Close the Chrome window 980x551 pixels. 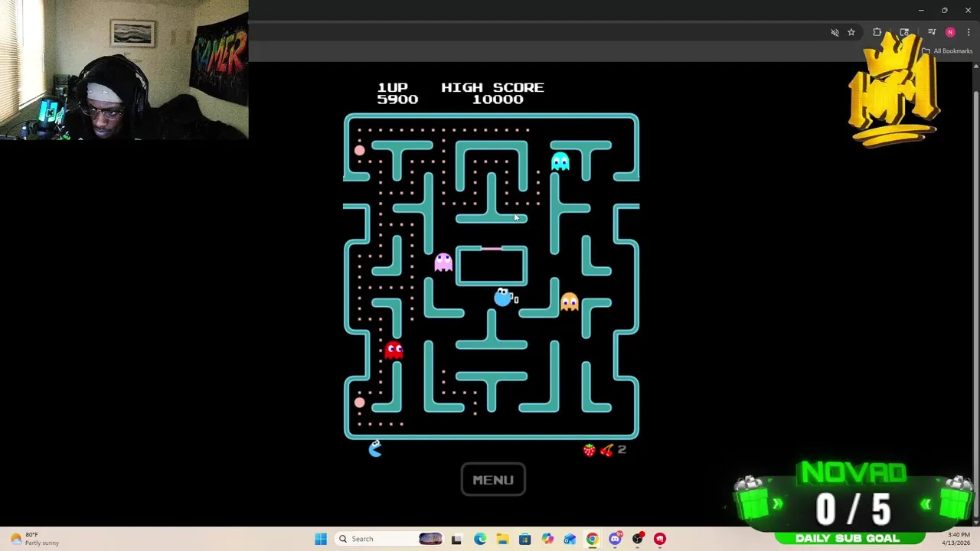tap(968, 10)
